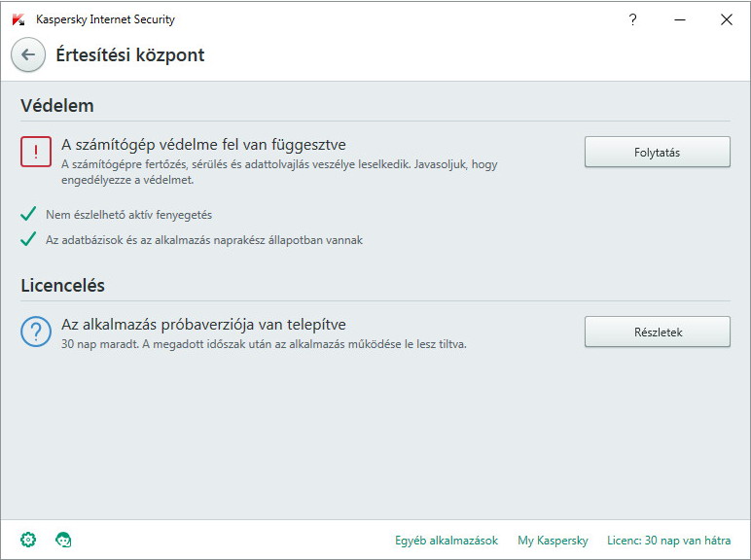Viewport: 751px width, 560px height.
Task: Click the red protection warning icon
Action: (36, 152)
